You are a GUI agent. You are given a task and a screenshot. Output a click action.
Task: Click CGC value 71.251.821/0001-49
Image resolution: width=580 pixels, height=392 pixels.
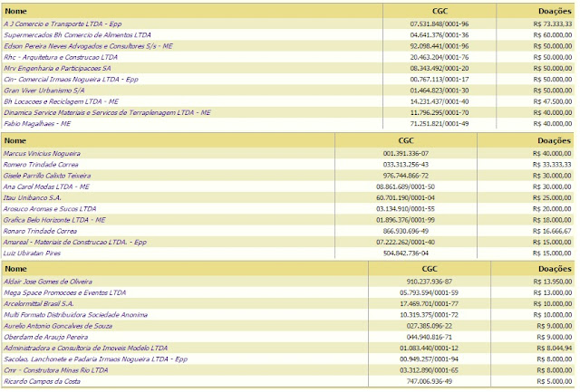pyautogui.click(x=439, y=124)
